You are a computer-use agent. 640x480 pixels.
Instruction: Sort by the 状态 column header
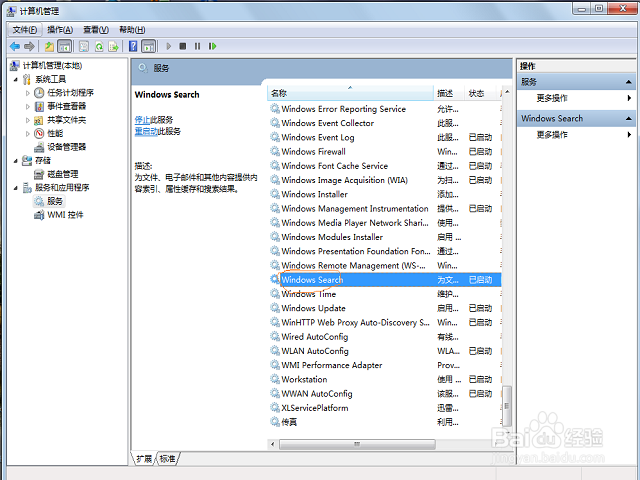[x=480, y=93]
